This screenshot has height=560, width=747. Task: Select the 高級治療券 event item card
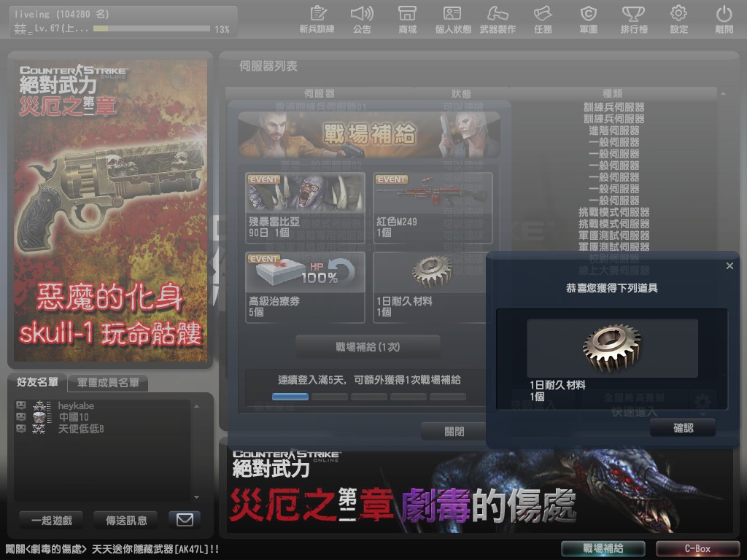tap(306, 287)
